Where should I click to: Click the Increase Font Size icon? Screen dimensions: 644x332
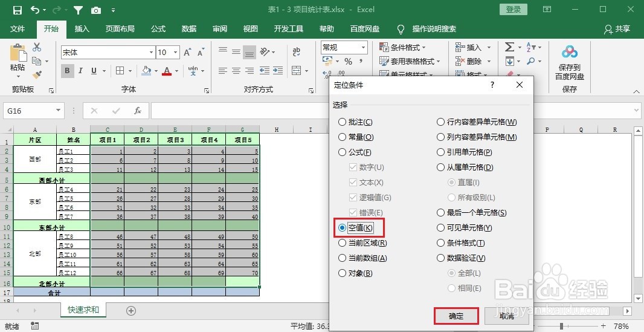tap(187, 52)
